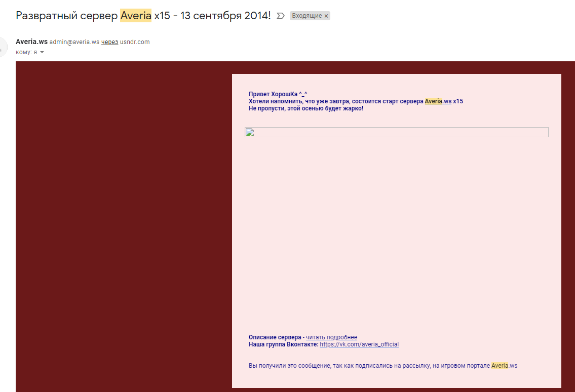Open sender options by clicking Averia.ws name

(x=32, y=42)
